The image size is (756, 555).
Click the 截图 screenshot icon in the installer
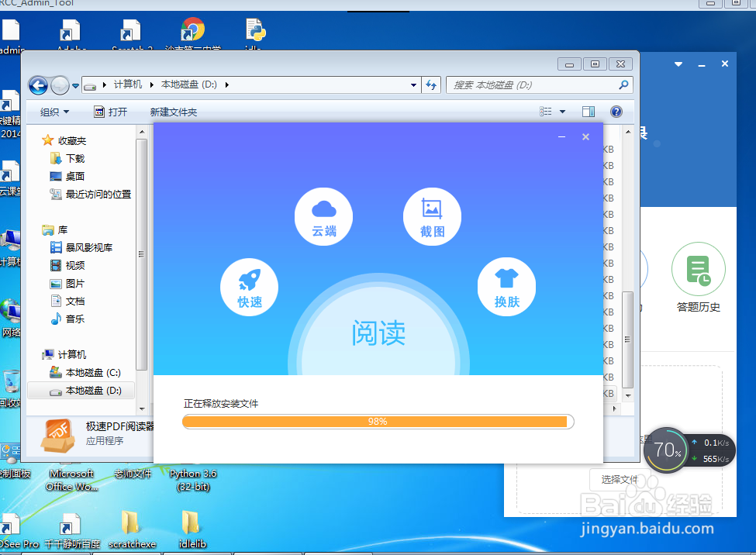[x=432, y=216]
